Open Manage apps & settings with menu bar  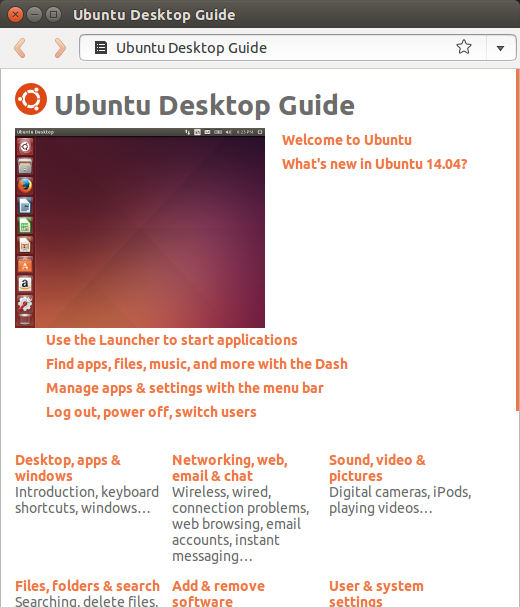click(185, 388)
